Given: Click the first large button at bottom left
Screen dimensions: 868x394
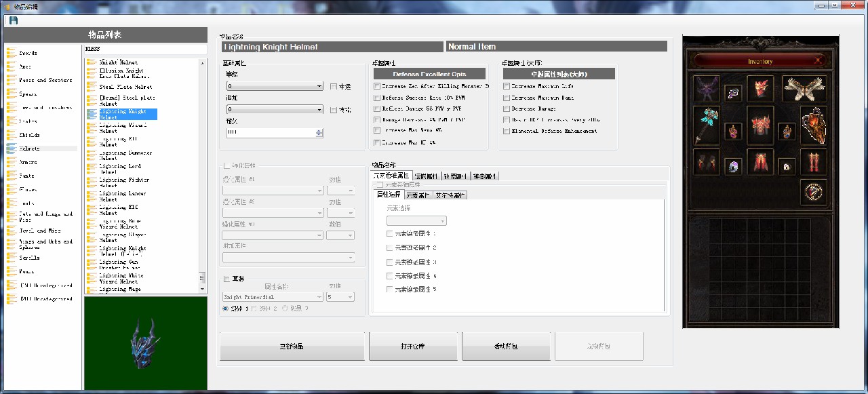Looking at the screenshot, I should click(292, 346).
